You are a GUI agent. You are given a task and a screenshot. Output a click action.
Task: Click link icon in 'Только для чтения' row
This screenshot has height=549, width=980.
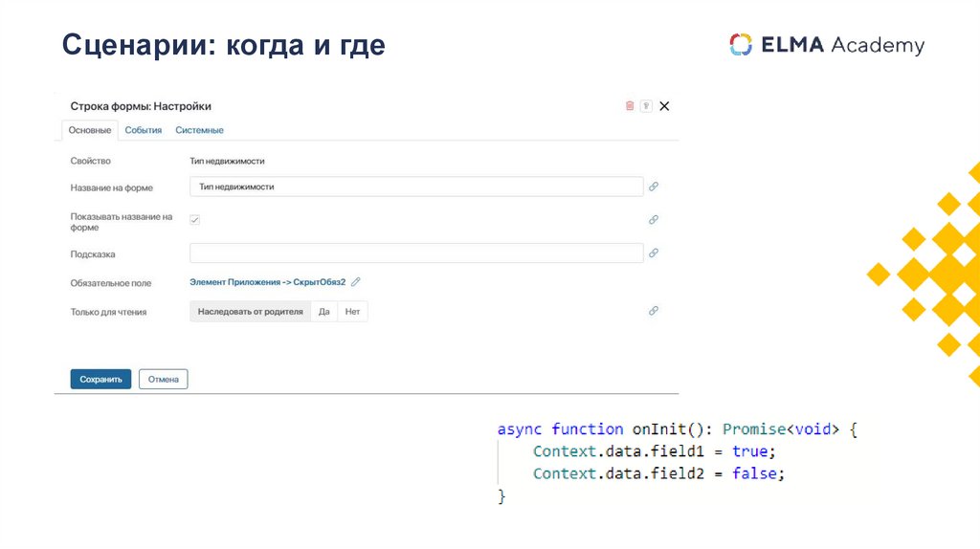point(654,311)
